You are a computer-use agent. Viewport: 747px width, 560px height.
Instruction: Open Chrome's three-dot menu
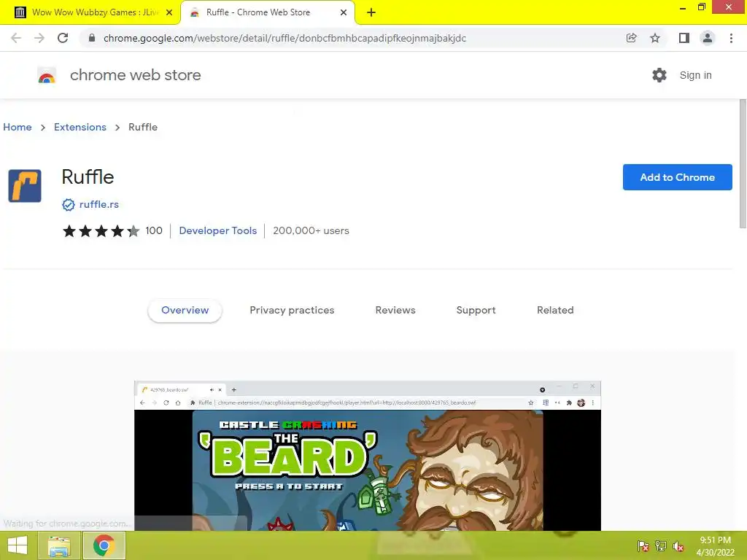coord(731,38)
